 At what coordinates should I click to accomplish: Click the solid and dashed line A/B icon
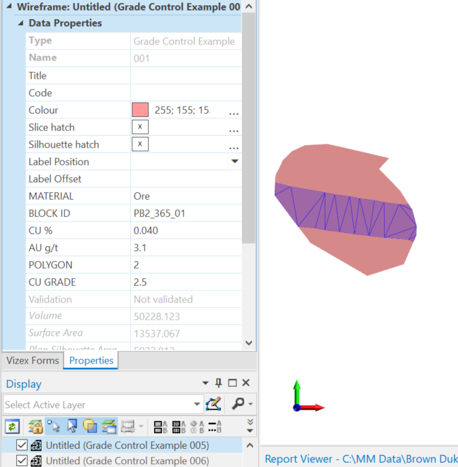click(215, 427)
